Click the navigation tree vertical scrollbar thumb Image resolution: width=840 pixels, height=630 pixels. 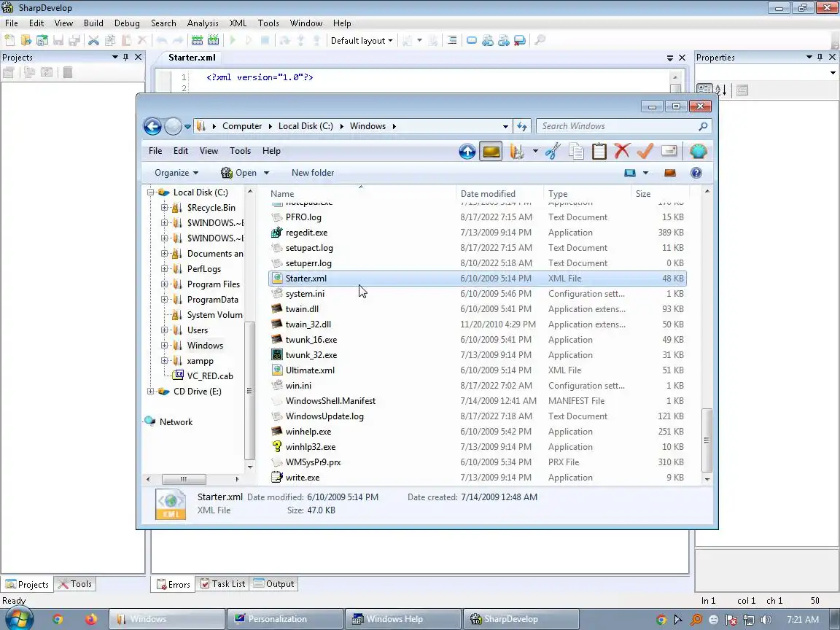coord(249,391)
